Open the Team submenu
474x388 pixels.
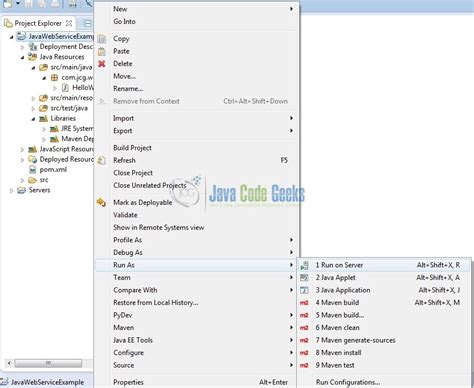coord(197,278)
